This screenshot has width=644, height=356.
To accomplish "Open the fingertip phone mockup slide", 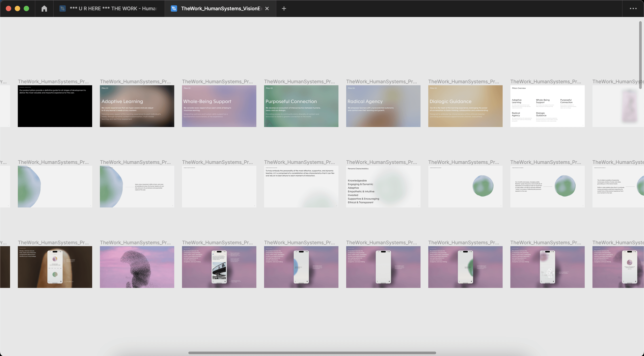I will (x=55, y=267).
